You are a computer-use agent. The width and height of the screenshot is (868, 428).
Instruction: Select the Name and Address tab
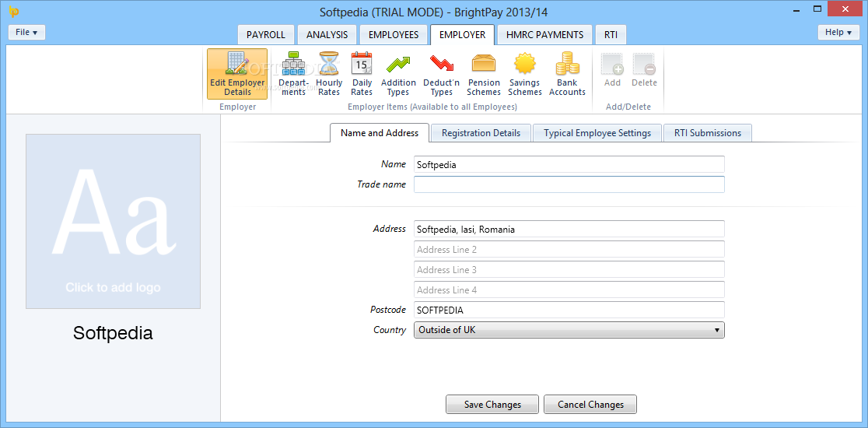click(x=380, y=133)
